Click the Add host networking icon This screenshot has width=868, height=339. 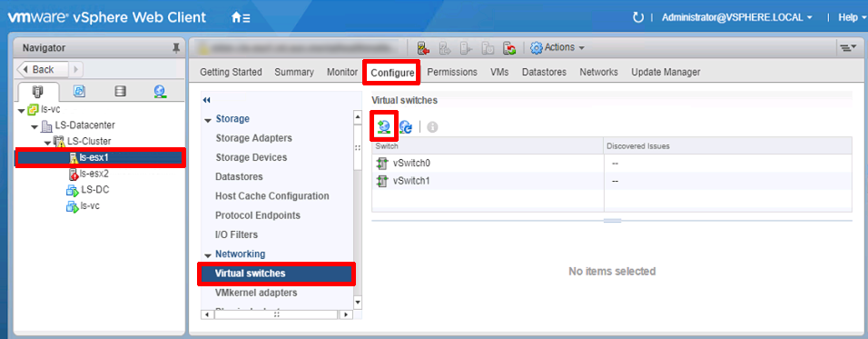[x=384, y=127]
